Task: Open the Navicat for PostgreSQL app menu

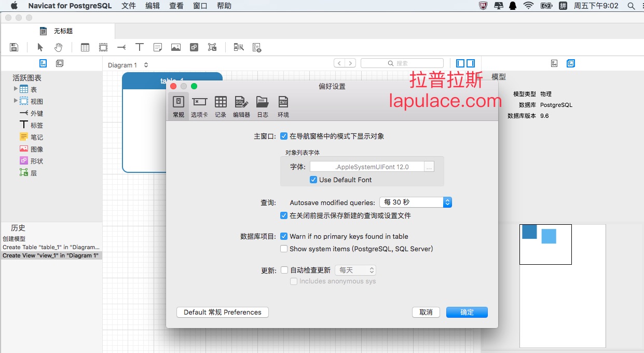Action: point(70,6)
